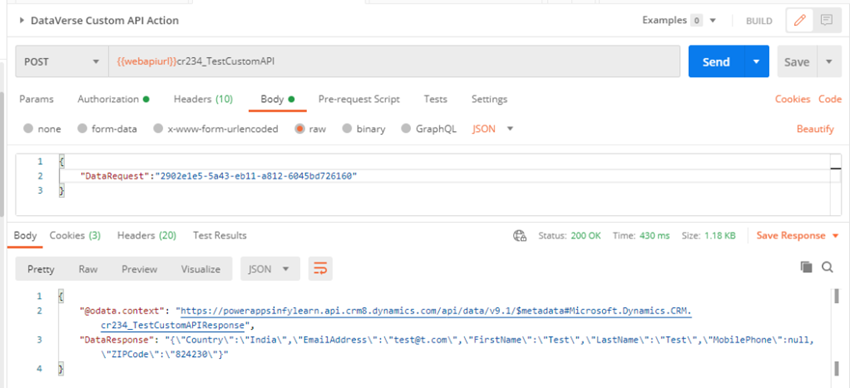
Task: Open the POST method dropdown
Action: (x=61, y=61)
